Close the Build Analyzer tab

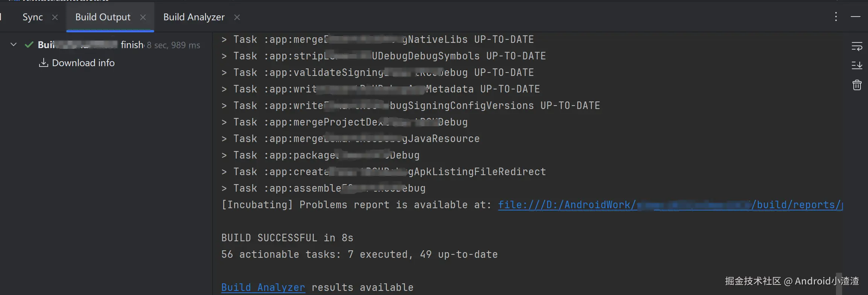(x=237, y=17)
